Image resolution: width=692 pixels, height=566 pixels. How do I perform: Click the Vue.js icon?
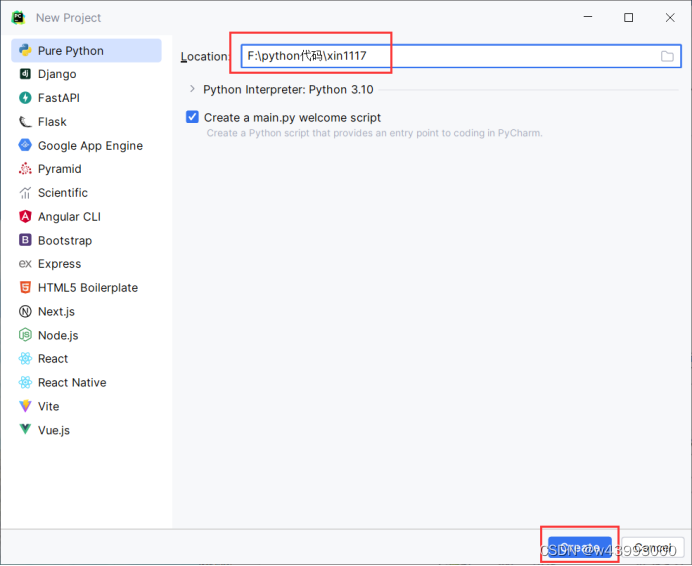(25, 429)
